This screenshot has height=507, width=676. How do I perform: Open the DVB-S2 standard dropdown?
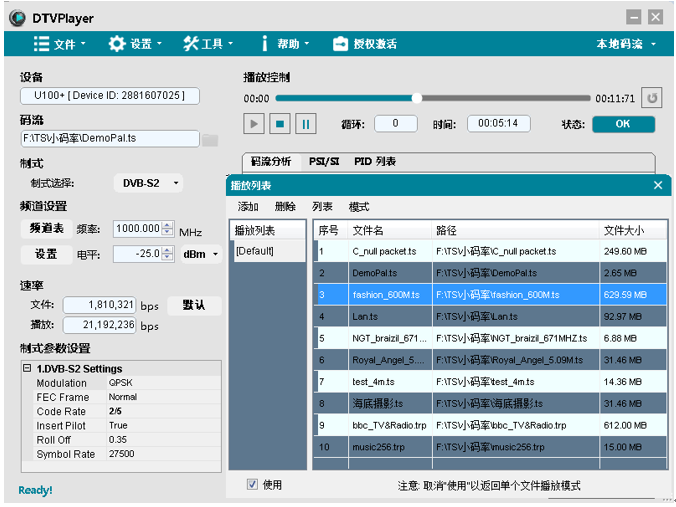click(x=148, y=183)
